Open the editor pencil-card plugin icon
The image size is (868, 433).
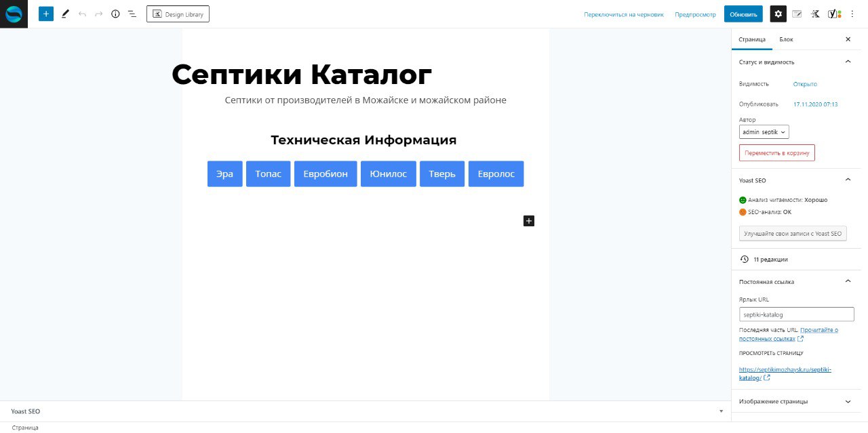797,14
